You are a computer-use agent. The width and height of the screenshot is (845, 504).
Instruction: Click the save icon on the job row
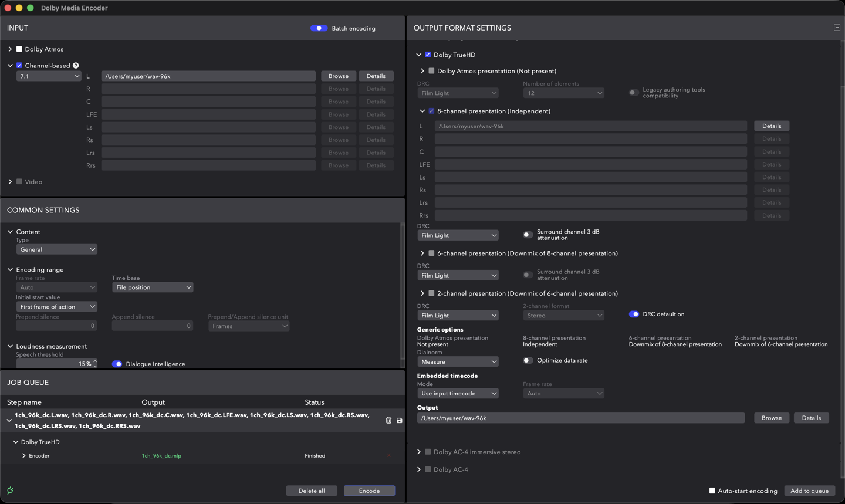(400, 420)
